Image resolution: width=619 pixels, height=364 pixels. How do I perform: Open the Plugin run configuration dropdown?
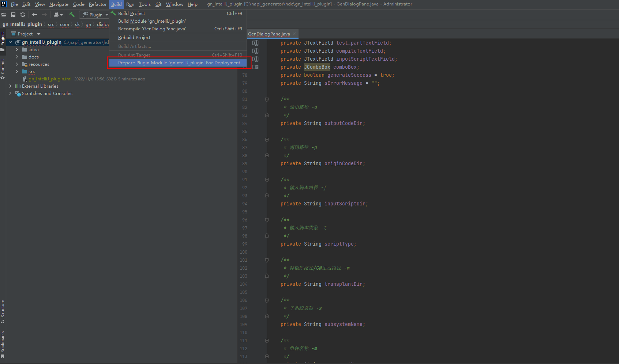95,15
